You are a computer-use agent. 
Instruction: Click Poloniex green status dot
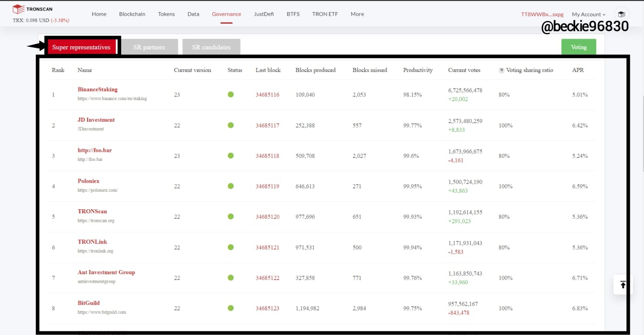[x=230, y=186]
